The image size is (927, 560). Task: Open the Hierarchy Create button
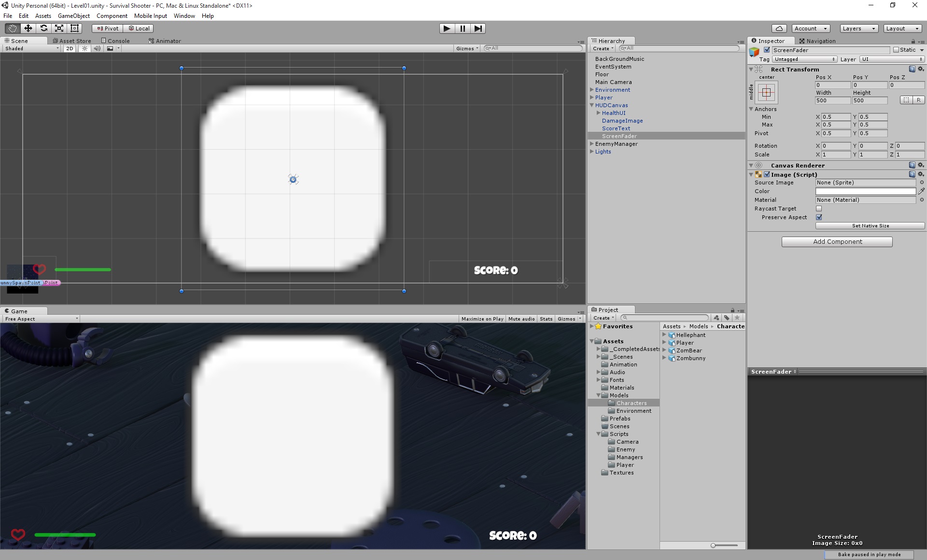603,48
